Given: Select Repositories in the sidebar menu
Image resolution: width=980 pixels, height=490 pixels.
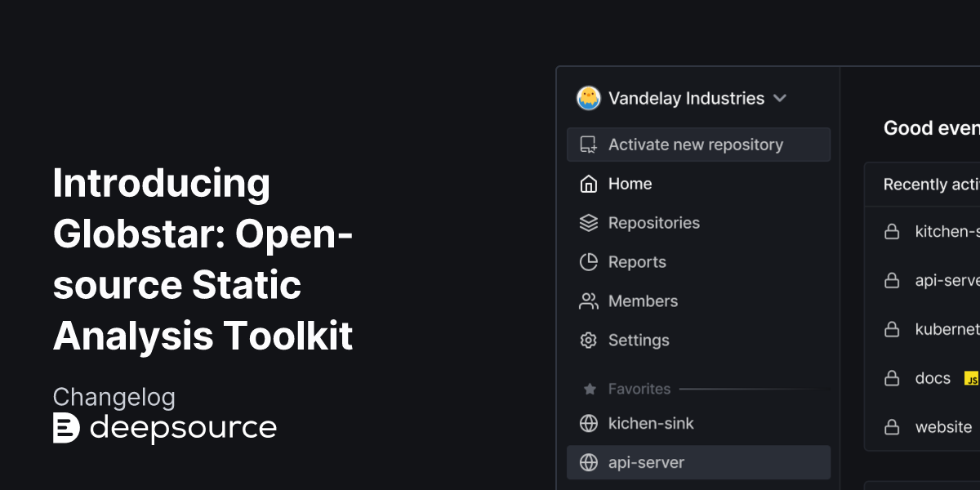Looking at the screenshot, I should click(x=653, y=223).
